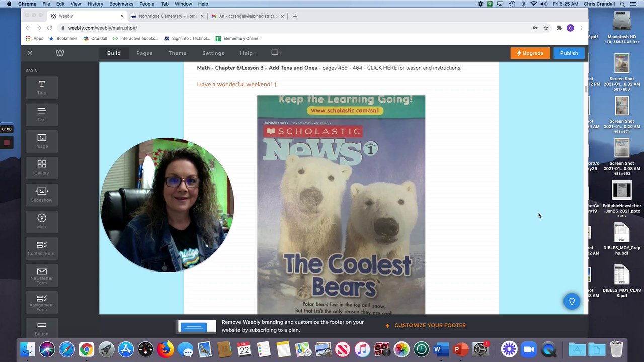Click 'Have a wonderful weekend! :)' text

click(236, 84)
